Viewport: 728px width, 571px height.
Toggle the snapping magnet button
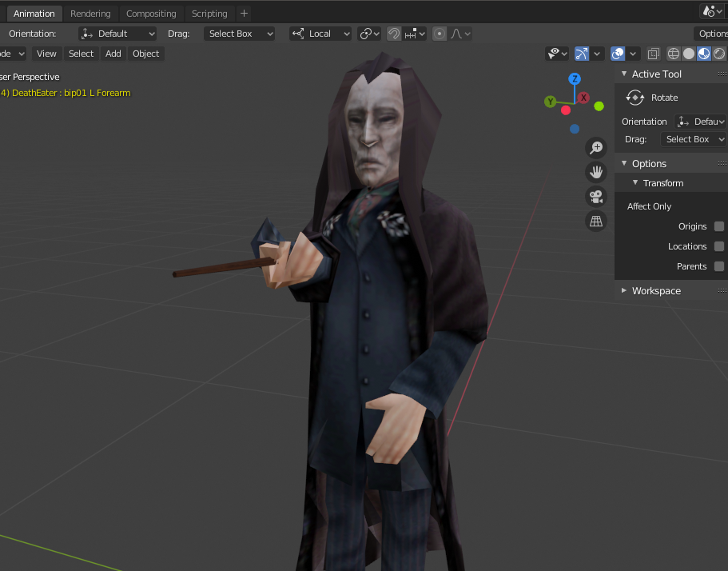pos(394,34)
